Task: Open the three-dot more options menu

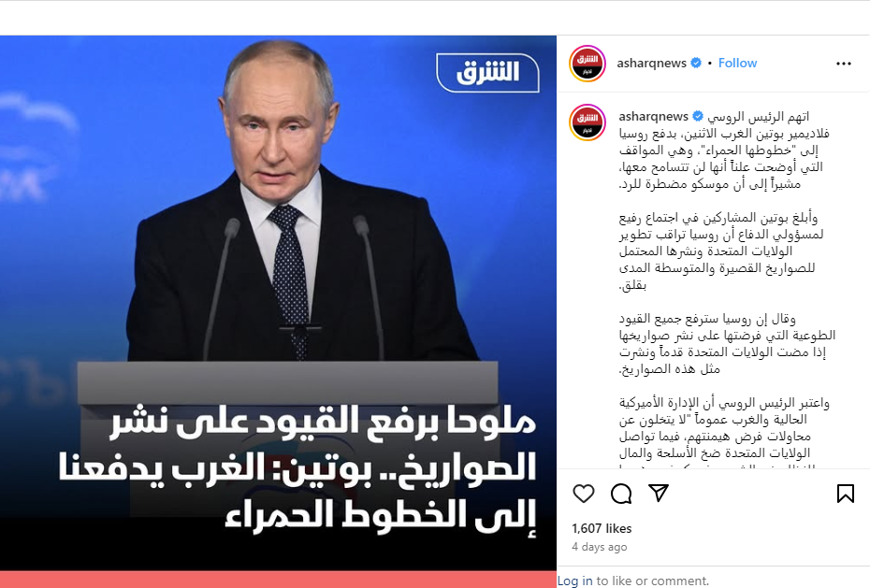Action: pos(844,64)
